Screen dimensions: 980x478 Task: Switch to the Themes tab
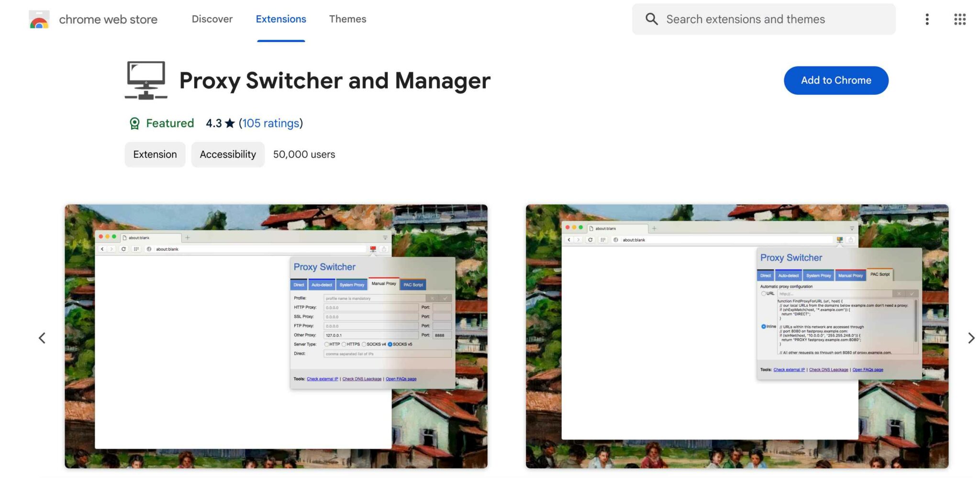[348, 19]
